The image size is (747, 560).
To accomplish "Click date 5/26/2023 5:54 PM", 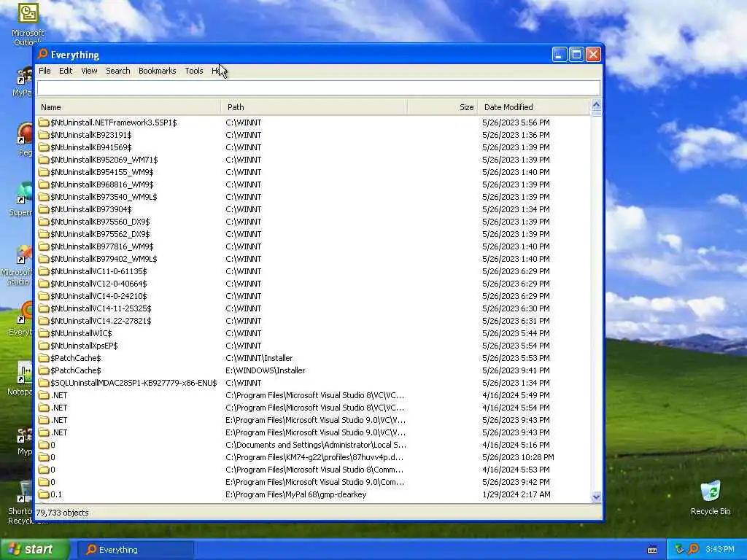I will tap(516, 345).
